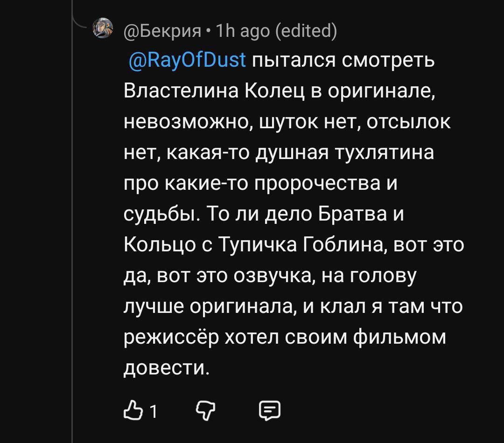Follow the @RayOfDust mention link
Image resolution: width=504 pixels, height=443 pixels.
click(187, 61)
